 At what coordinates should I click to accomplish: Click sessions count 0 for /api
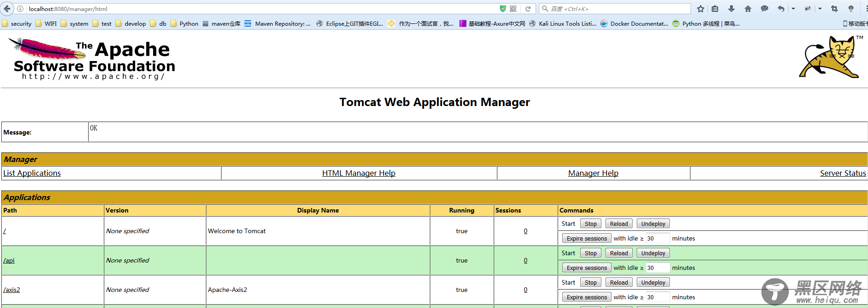pyautogui.click(x=525, y=260)
